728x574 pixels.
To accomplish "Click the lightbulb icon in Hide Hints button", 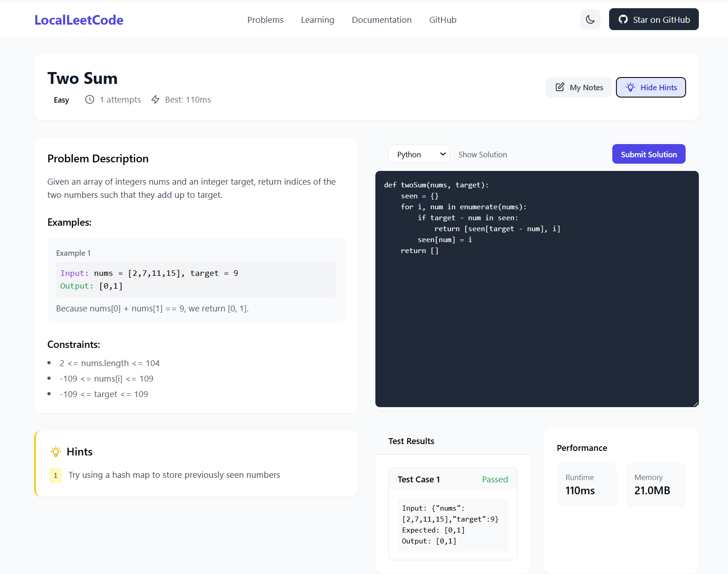I will click(x=631, y=87).
